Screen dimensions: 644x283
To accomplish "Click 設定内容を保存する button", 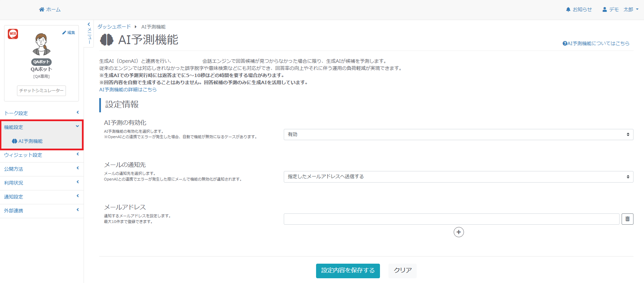I will pos(348,270).
